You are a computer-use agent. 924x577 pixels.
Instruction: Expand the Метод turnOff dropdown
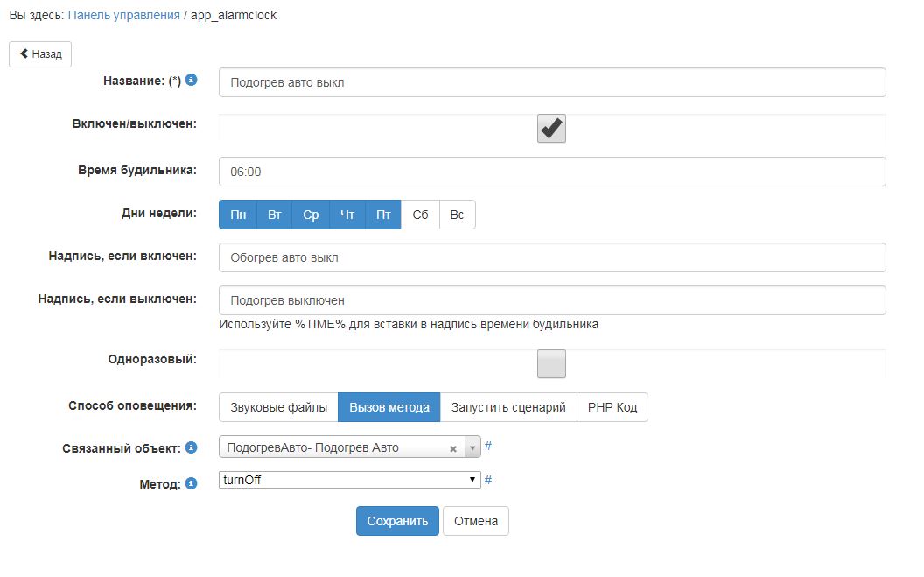click(350, 480)
